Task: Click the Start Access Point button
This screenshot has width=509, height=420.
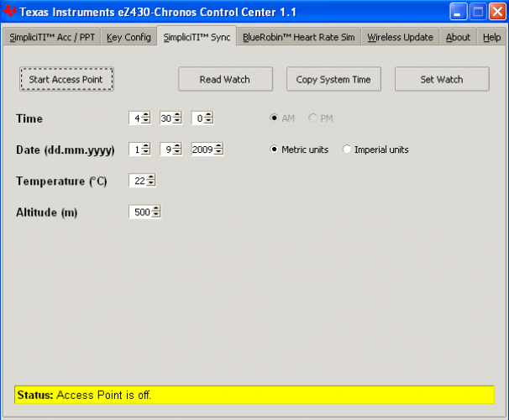Action: pyautogui.click(x=66, y=79)
